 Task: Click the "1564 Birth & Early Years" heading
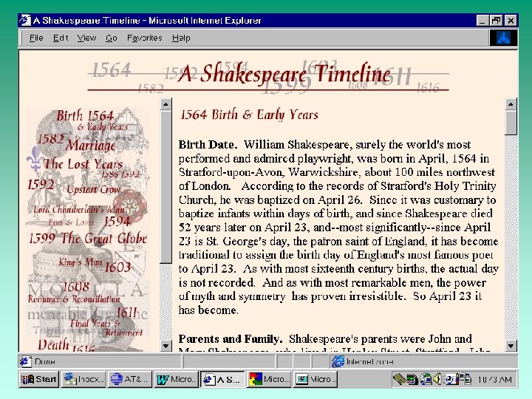tap(249, 115)
